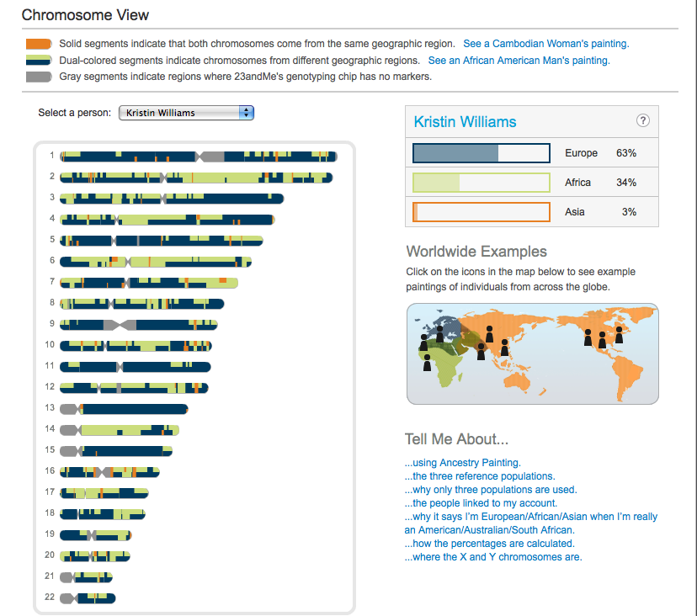Open the African American Man's painting link
Screen dimensions: 697x616
519,61
